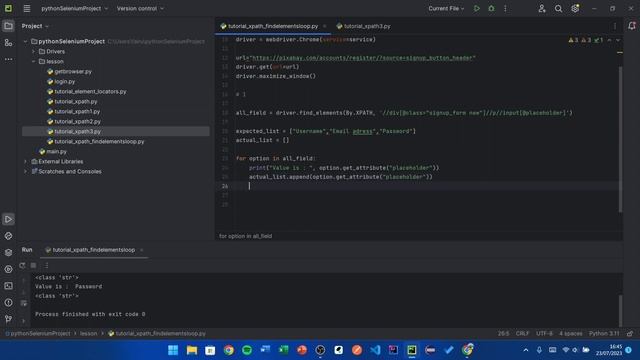Click the Stop square icon in Run panel
The width and height of the screenshot is (640, 360).
pos(33,265)
